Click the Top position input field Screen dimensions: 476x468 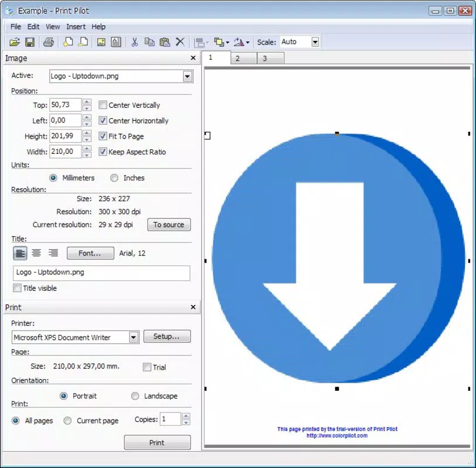pyautogui.click(x=65, y=105)
